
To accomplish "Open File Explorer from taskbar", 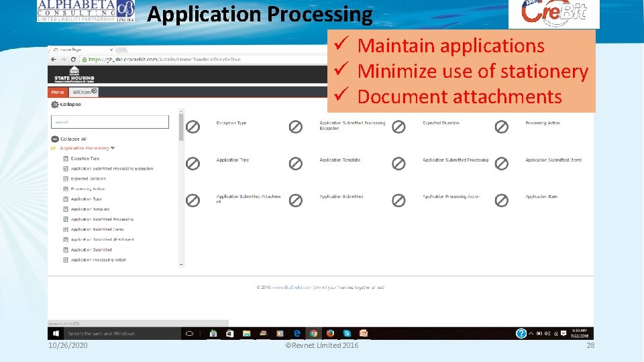I will (x=246, y=333).
